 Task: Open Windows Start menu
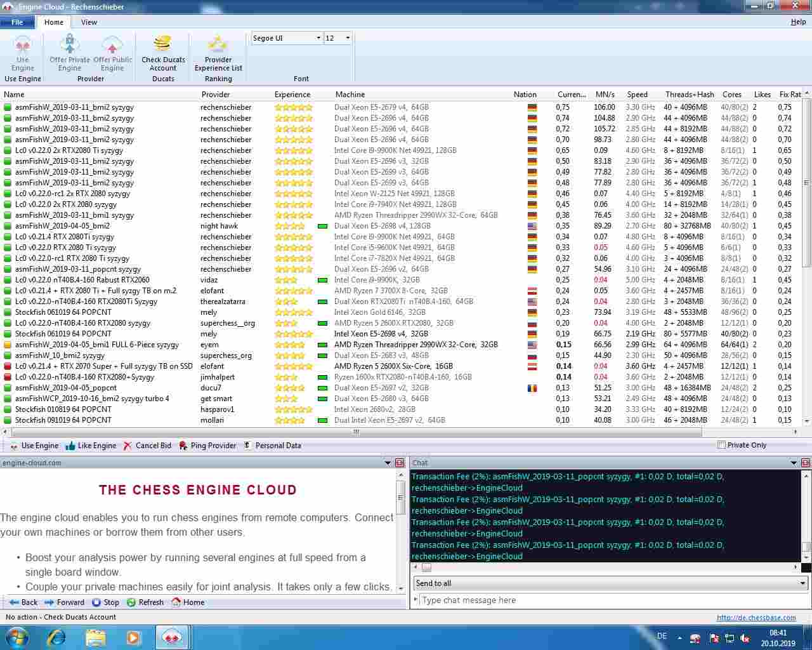(x=17, y=637)
